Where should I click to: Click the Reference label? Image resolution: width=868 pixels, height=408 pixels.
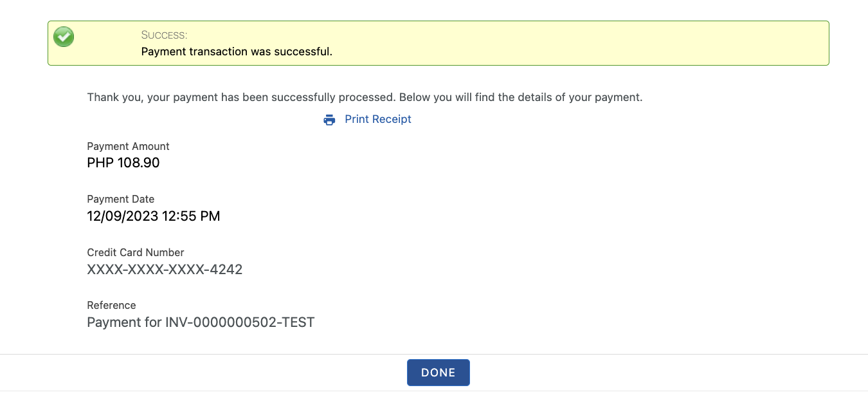[x=111, y=305]
